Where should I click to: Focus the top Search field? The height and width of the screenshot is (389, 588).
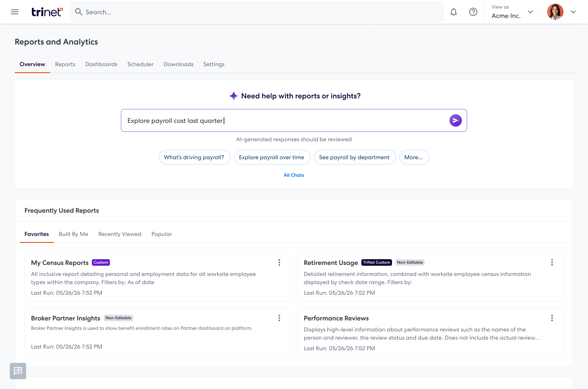[257, 12]
